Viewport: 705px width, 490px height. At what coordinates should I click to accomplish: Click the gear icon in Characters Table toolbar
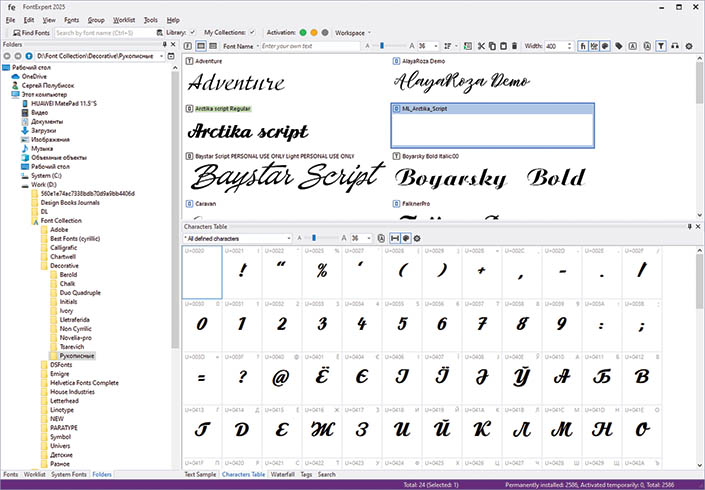point(417,239)
